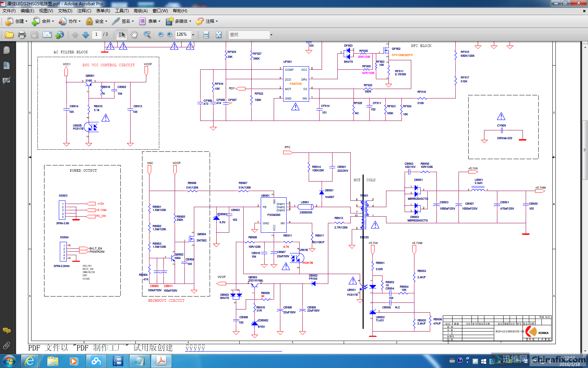Screen dimensions: 588x368
Task: Click the blue question mark tray icon
Action: coord(460,360)
